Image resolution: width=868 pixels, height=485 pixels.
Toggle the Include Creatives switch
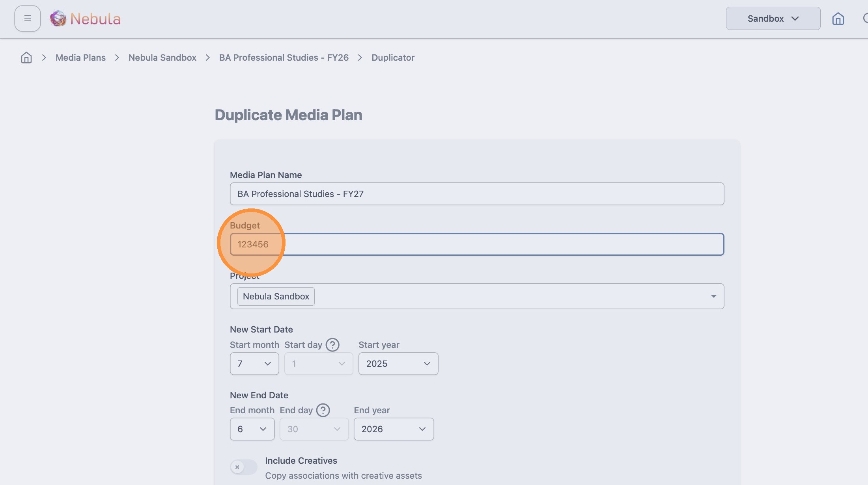244,467
